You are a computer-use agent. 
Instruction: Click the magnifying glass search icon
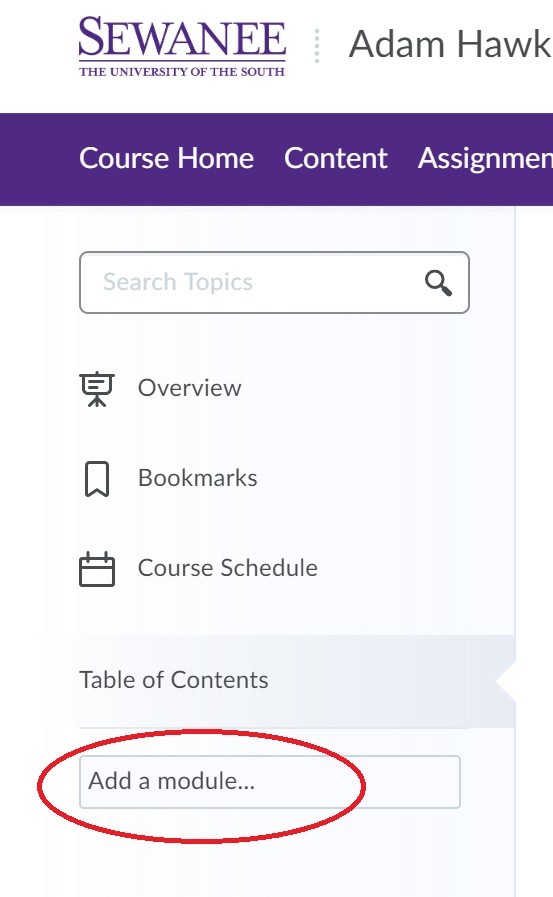(438, 283)
